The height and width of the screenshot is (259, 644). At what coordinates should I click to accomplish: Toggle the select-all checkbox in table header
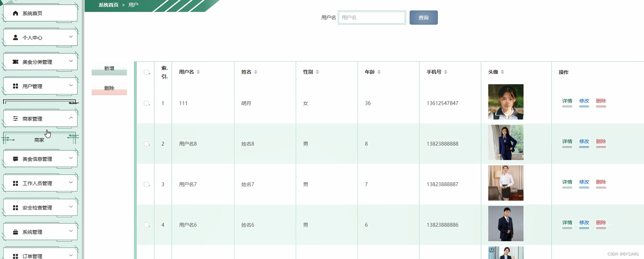point(146,72)
